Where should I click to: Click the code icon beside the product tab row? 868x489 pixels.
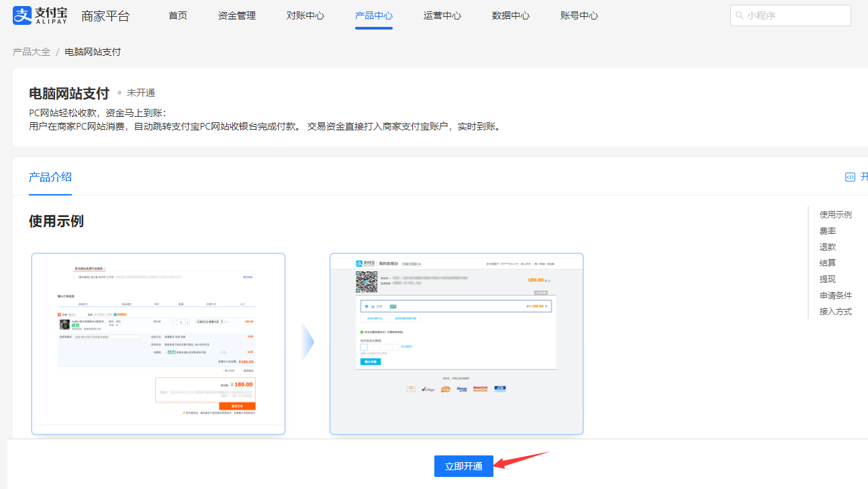pyautogui.click(x=850, y=177)
